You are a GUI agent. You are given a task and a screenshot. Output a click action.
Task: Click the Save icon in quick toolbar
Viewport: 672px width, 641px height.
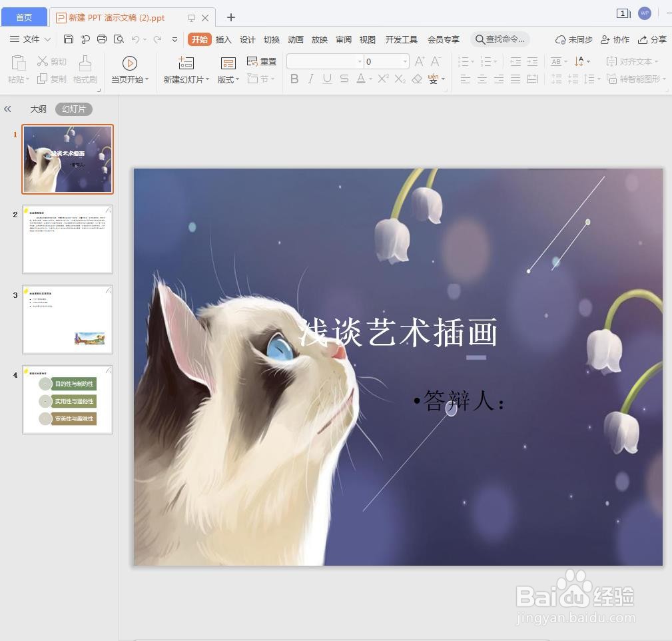pyautogui.click(x=68, y=39)
